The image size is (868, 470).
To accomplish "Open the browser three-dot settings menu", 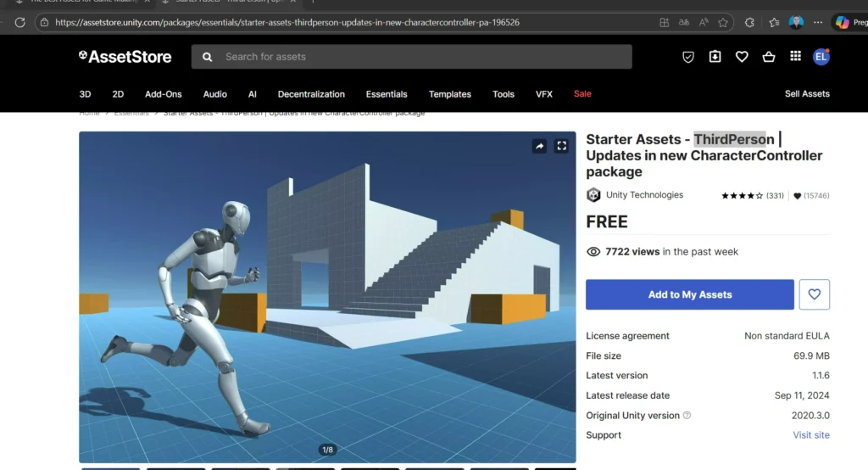I will [817, 23].
